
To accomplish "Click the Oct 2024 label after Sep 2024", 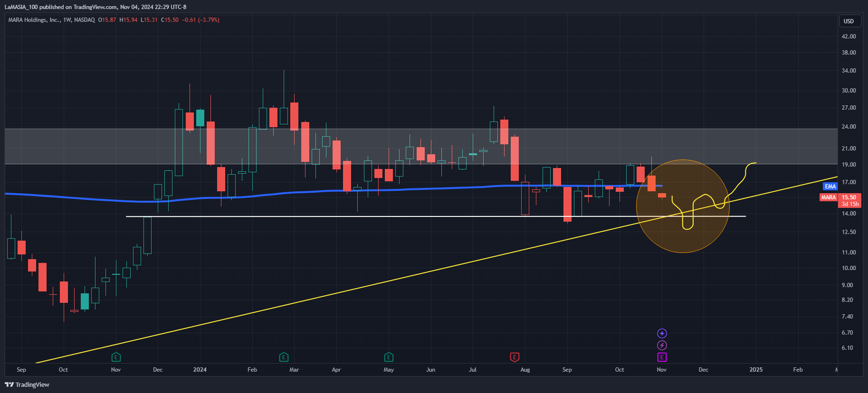I will [x=620, y=370].
